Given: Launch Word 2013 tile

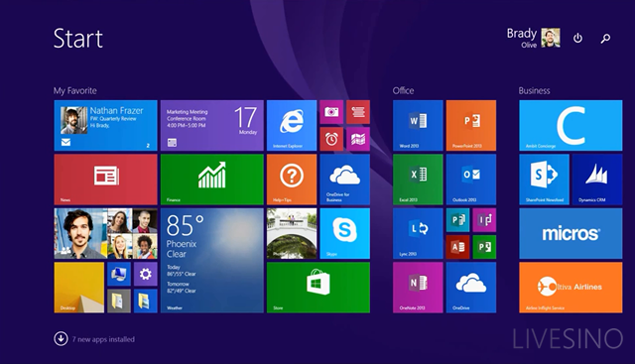Looking at the screenshot, I should tap(418, 126).
